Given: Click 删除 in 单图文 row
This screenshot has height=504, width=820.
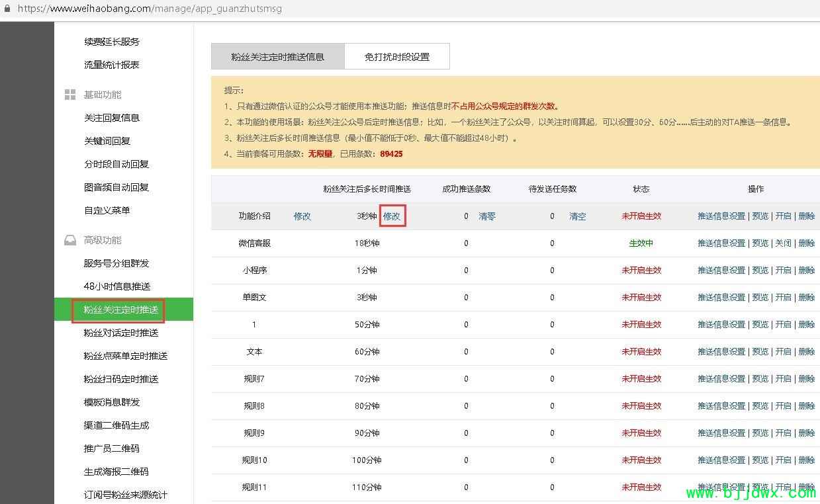Looking at the screenshot, I should click(x=807, y=298).
